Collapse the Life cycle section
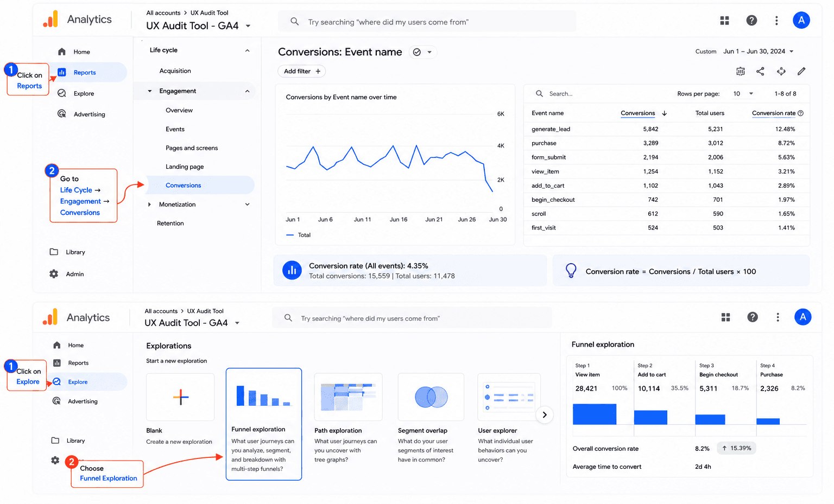 [x=247, y=50]
